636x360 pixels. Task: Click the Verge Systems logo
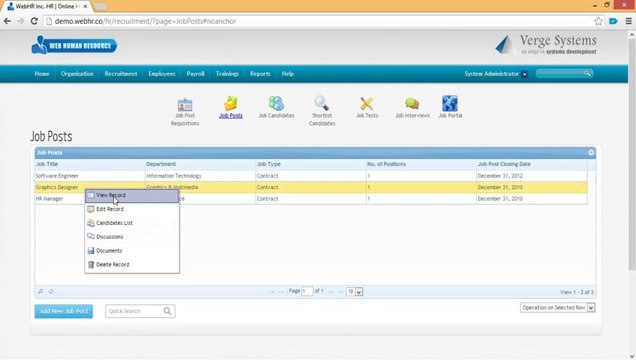pyautogui.click(x=546, y=45)
